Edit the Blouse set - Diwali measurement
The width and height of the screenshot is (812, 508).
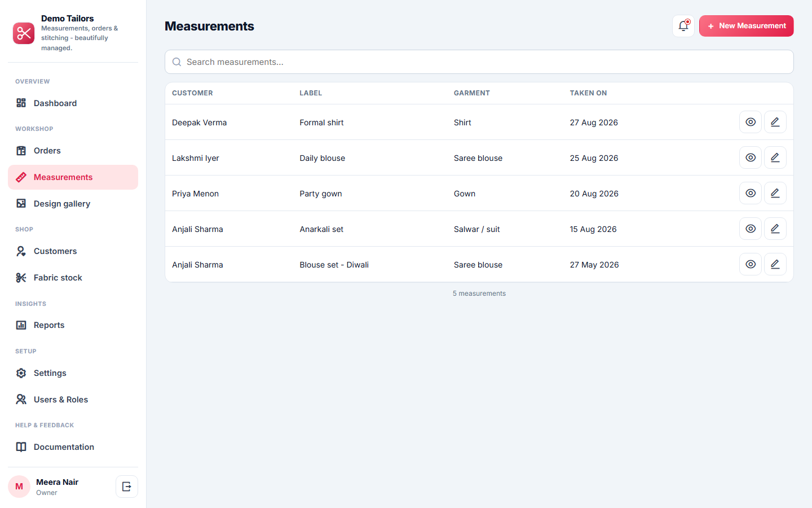775,264
